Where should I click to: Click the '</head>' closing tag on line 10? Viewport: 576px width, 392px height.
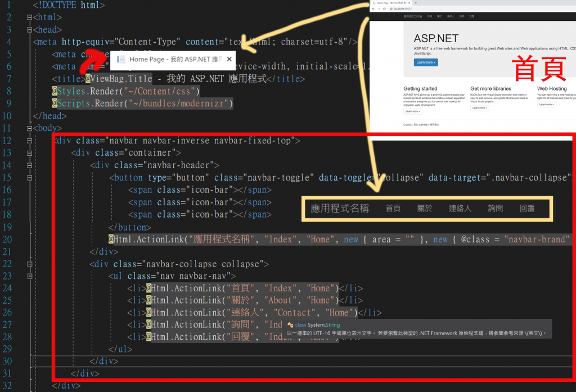click(x=49, y=116)
